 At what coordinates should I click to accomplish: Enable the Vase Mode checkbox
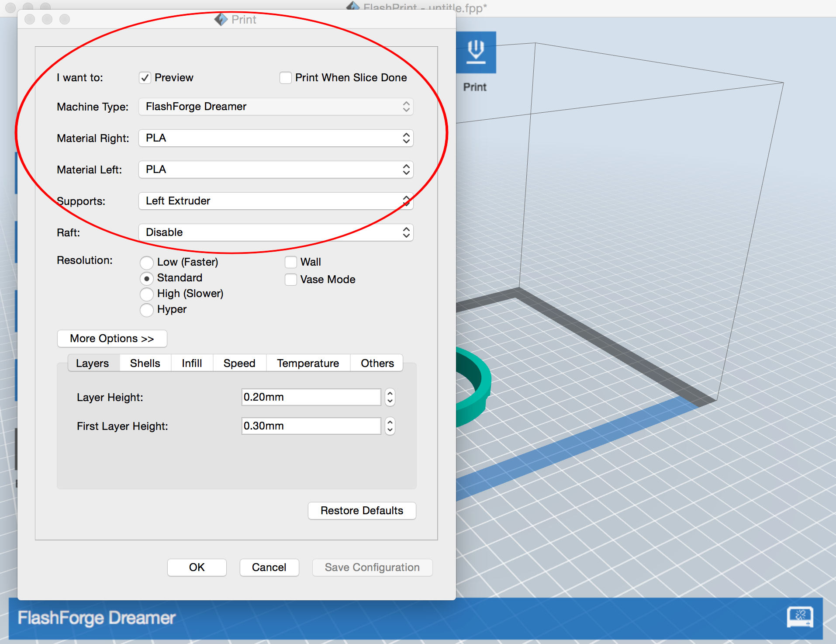(291, 280)
